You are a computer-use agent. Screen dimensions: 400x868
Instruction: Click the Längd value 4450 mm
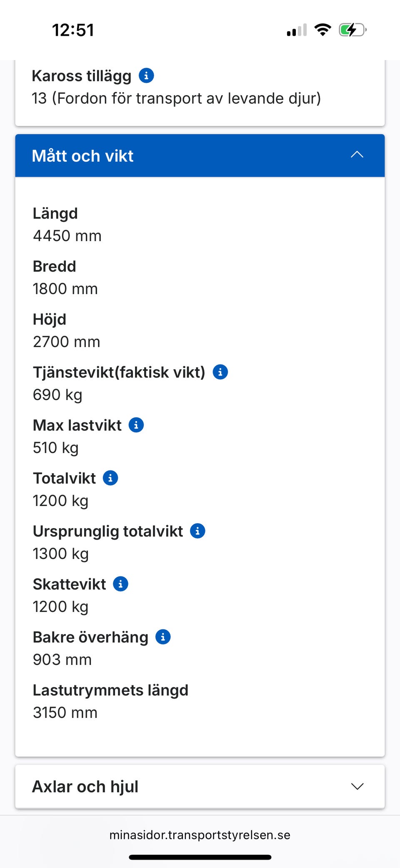67,236
